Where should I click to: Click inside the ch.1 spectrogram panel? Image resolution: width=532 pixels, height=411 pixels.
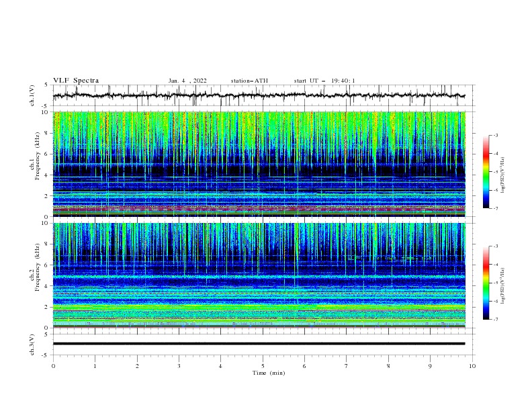tap(259, 164)
